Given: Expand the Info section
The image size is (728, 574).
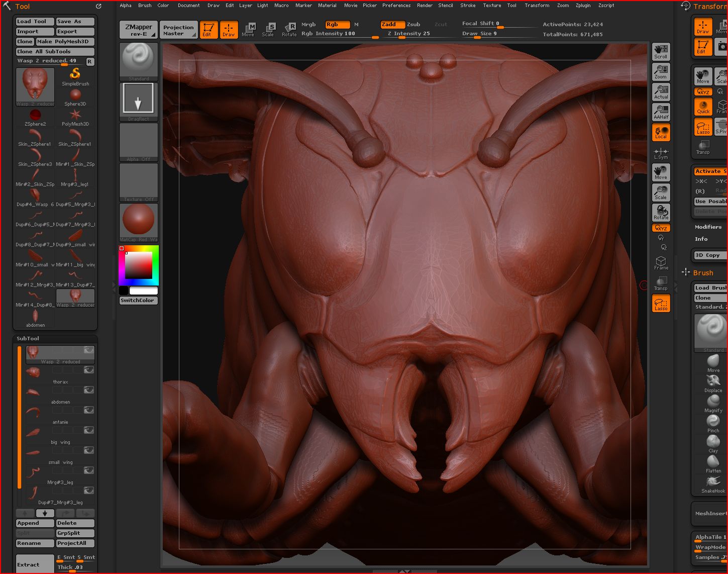Looking at the screenshot, I should [x=701, y=239].
